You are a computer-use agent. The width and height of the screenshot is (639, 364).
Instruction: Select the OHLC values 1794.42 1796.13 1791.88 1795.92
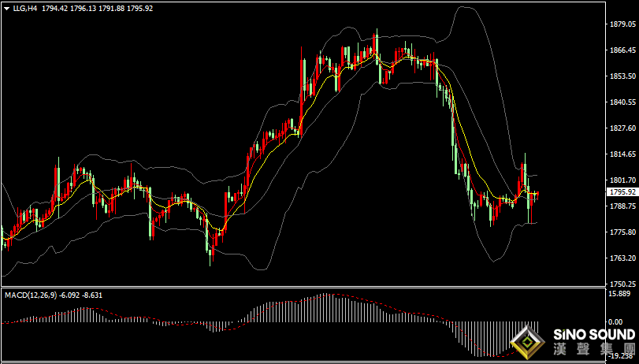(97, 8)
